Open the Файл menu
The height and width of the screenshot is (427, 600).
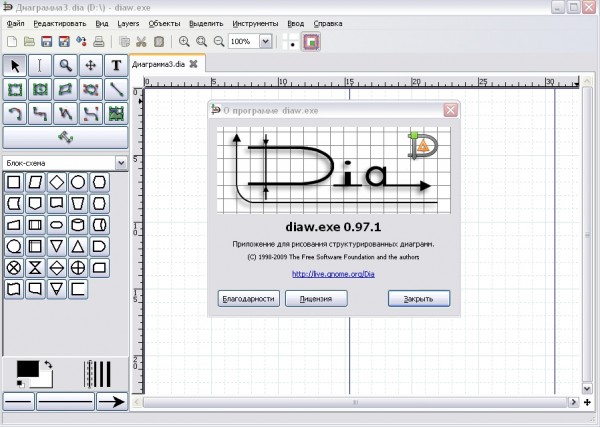coord(16,24)
